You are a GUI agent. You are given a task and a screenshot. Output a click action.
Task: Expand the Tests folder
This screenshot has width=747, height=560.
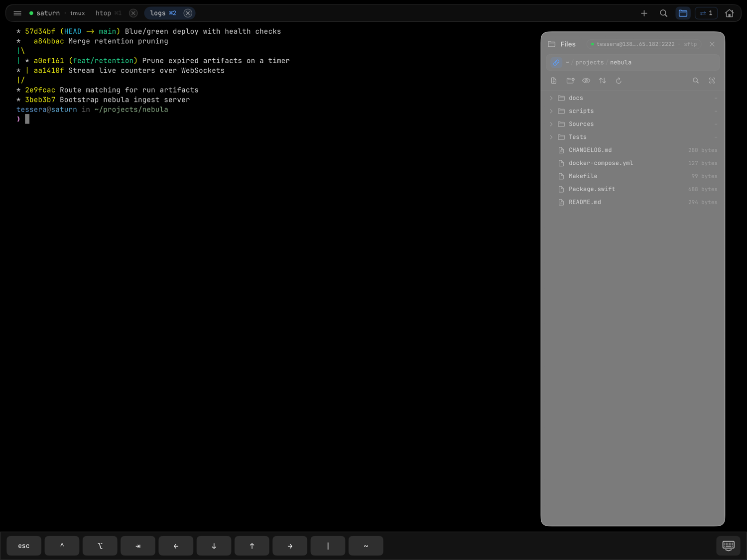(551, 137)
